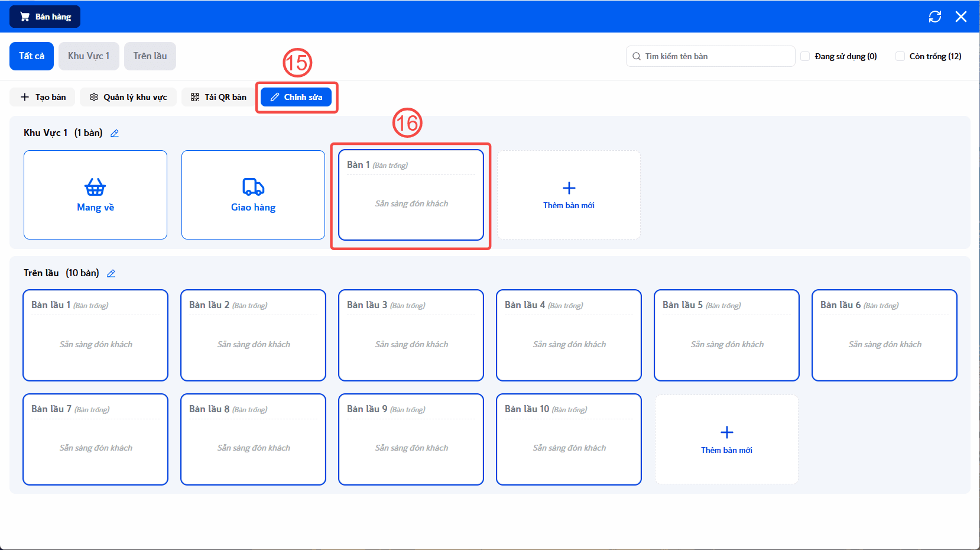The height and width of the screenshot is (550, 980).
Task: Select table card Bàn lầu 10
Action: [x=569, y=439]
